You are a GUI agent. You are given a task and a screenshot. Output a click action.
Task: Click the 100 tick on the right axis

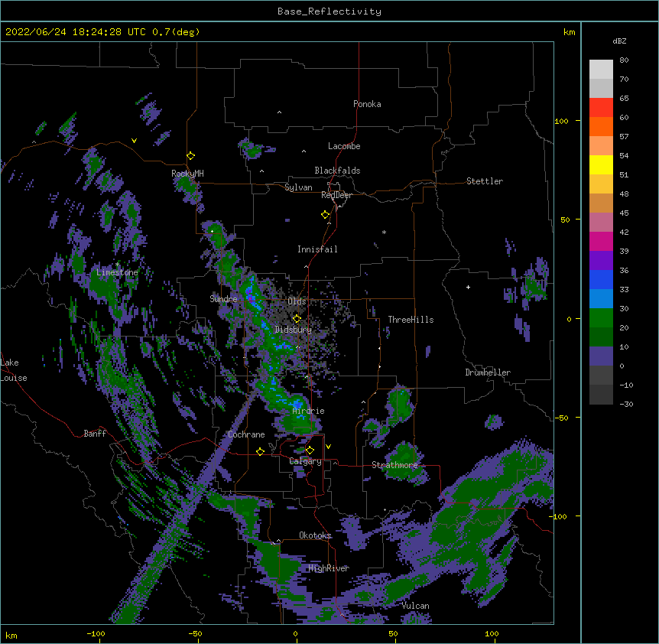tap(561, 121)
